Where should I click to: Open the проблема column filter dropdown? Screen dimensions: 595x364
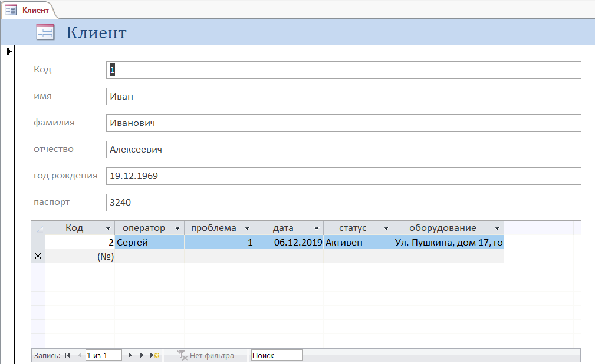tap(247, 229)
